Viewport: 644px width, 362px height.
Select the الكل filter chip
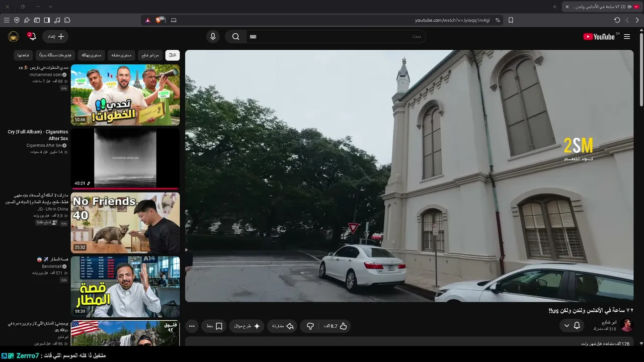point(173,55)
